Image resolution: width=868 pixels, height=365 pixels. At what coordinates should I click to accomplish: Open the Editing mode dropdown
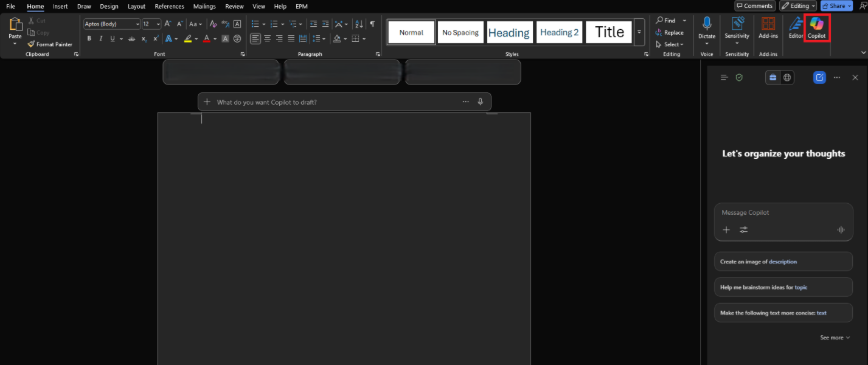[x=799, y=5]
